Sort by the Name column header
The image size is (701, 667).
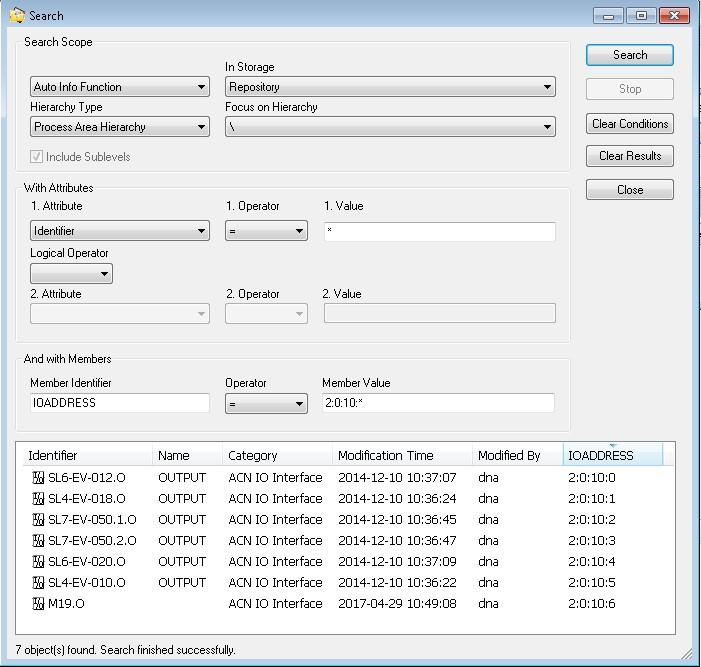coord(187,455)
